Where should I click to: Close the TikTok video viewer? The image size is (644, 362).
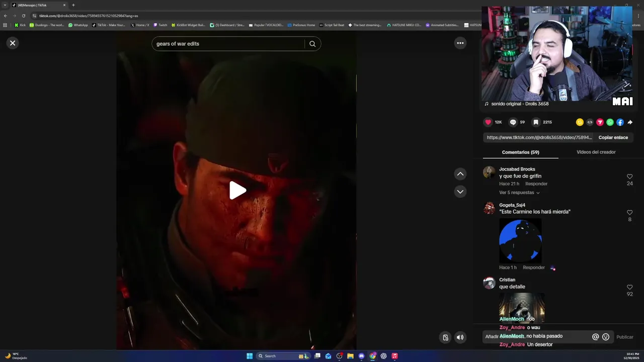[13, 43]
